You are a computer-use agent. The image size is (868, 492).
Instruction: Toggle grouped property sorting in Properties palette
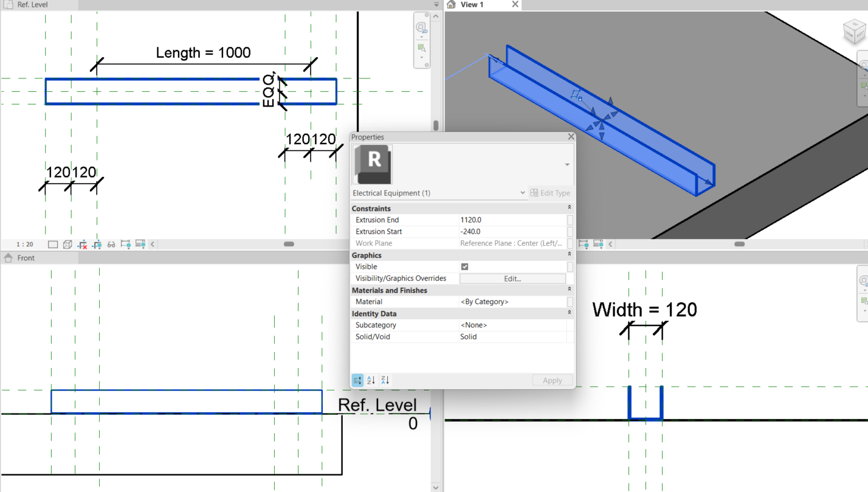pos(357,380)
